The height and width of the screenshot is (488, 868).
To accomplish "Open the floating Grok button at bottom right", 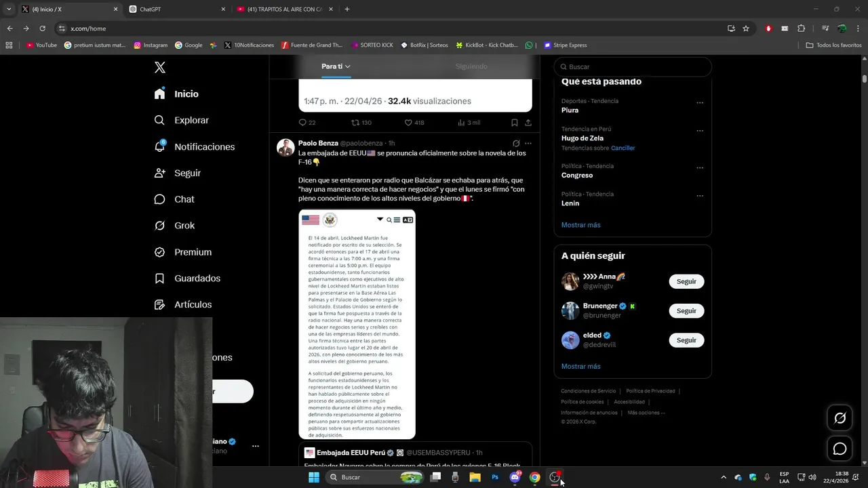I will pyautogui.click(x=840, y=418).
